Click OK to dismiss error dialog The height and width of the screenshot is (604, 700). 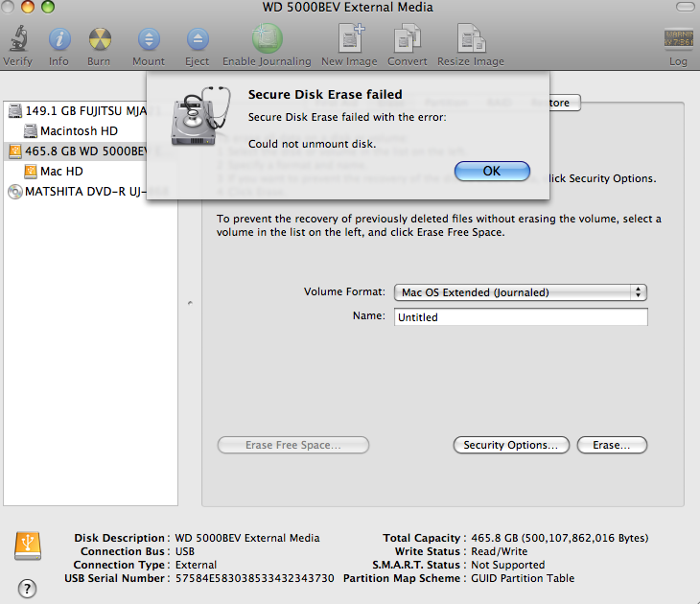pos(492,171)
